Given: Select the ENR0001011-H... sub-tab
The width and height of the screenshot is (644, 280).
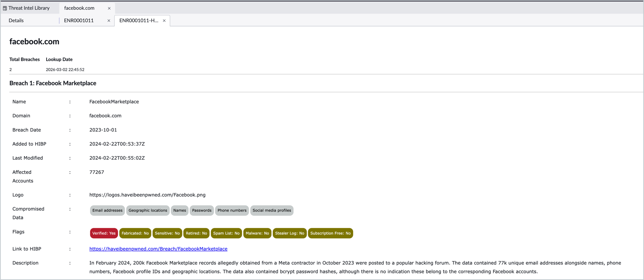Looking at the screenshot, I should (x=139, y=20).
